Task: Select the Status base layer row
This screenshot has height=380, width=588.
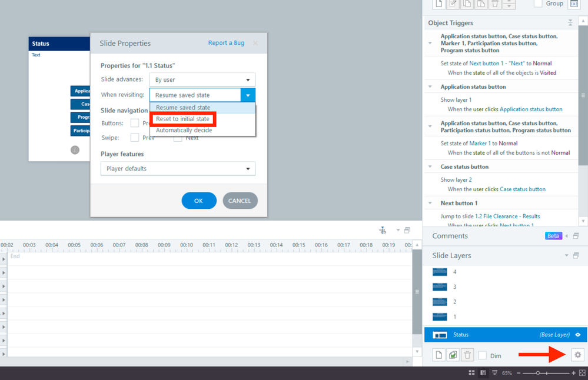Action: point(505,335)
